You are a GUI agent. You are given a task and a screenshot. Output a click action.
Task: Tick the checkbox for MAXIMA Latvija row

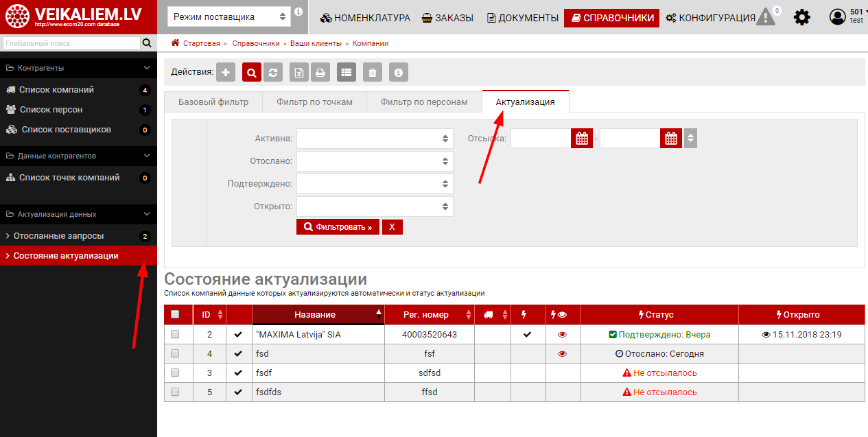click(175, 335)
